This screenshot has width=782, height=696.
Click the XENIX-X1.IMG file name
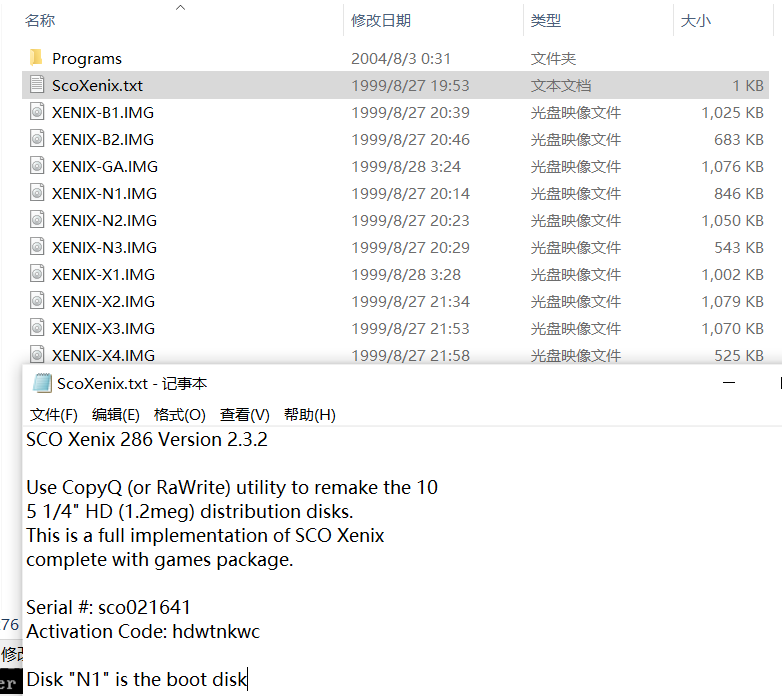point(103,274)
